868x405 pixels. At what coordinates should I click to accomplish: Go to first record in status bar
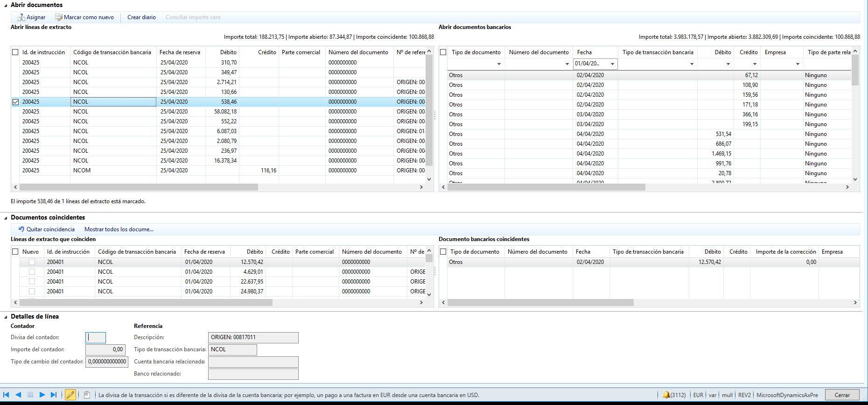pos(6,395)
